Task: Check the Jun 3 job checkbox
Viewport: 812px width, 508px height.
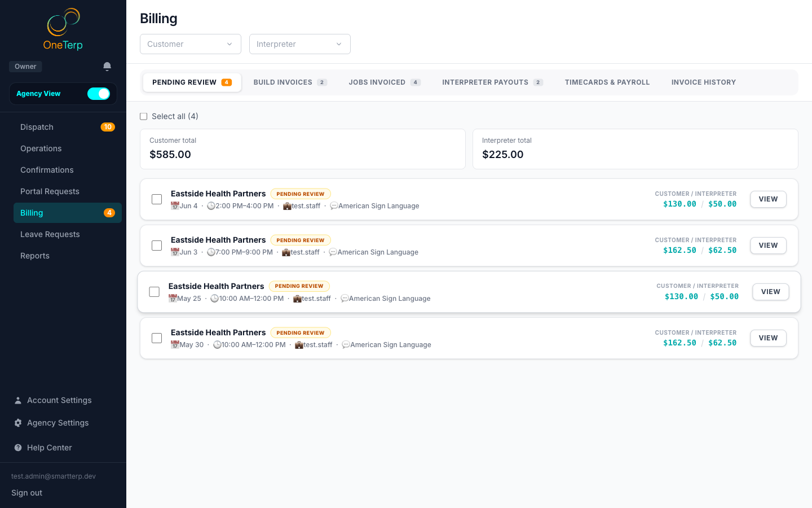Action: tap(157, 246)
